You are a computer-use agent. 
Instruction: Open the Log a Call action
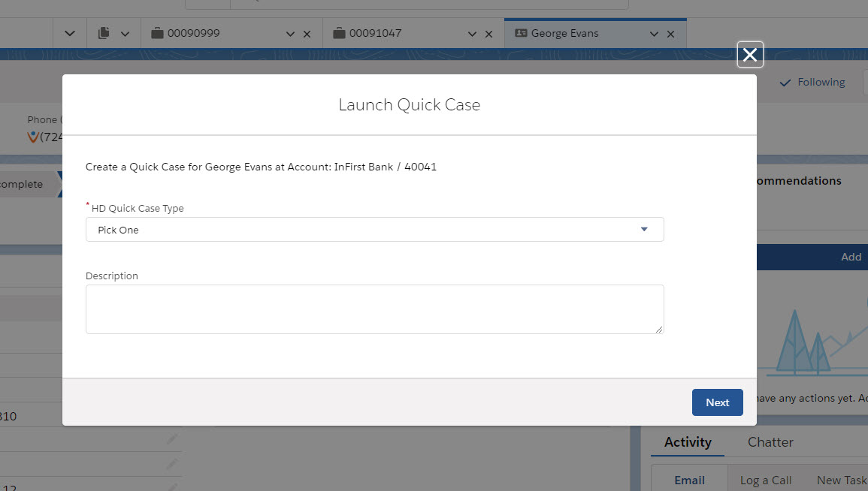tap(765, 480)
